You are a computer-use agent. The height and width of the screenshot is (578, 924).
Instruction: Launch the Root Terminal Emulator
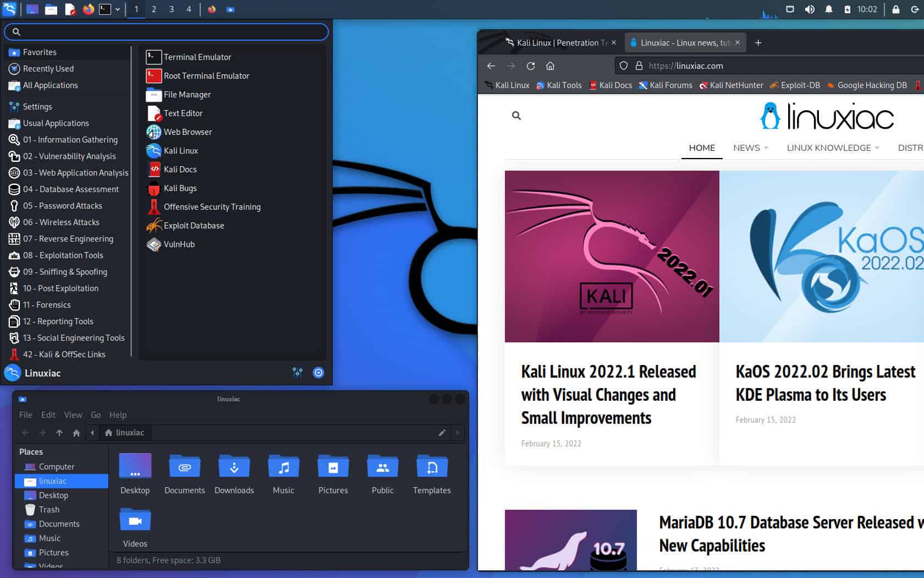(x=206, y=75)
